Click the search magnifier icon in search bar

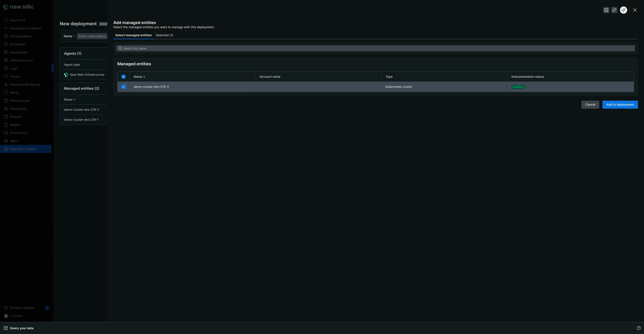[x=120, y=49]
